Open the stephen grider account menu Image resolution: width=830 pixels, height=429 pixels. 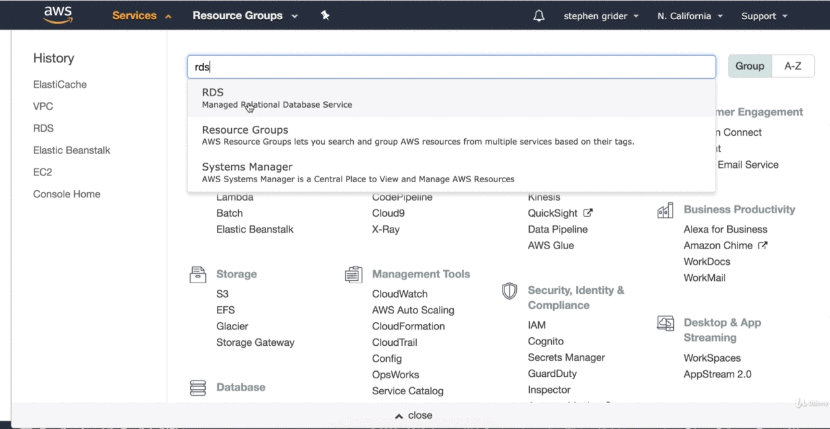click(x=603, y=16)
